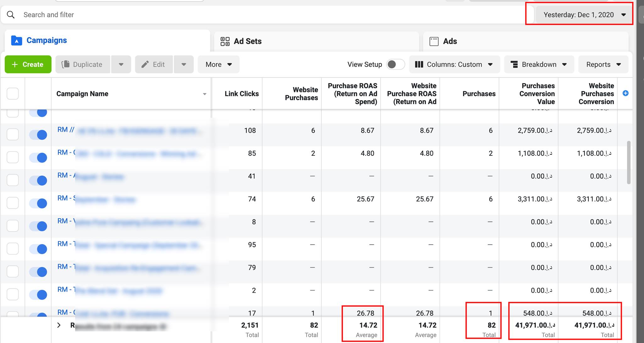Click the vertical table scrollbar
644x343 pixels.
click(x=629, y=162)
